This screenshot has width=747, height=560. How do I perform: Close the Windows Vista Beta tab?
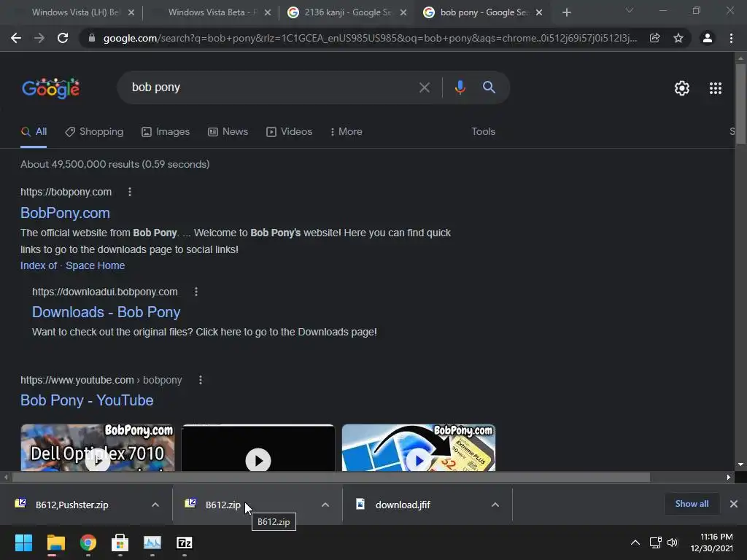point(268,13)
